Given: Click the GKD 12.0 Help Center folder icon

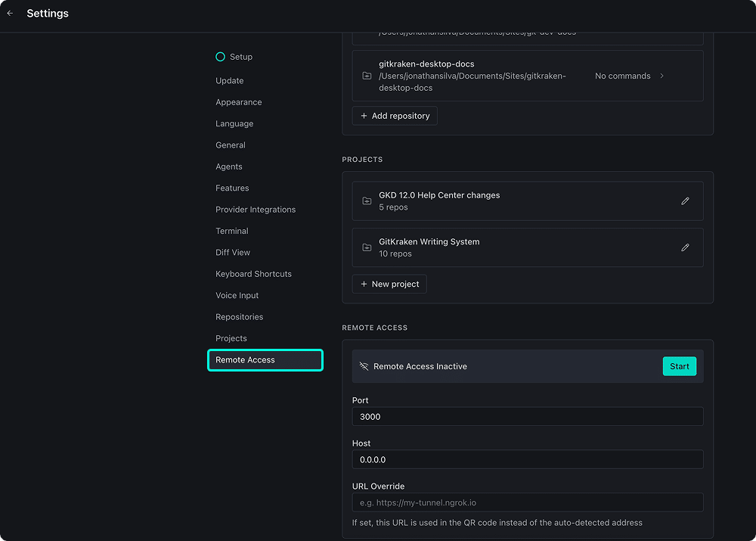Looking at the screenshot, I should 367,201.
